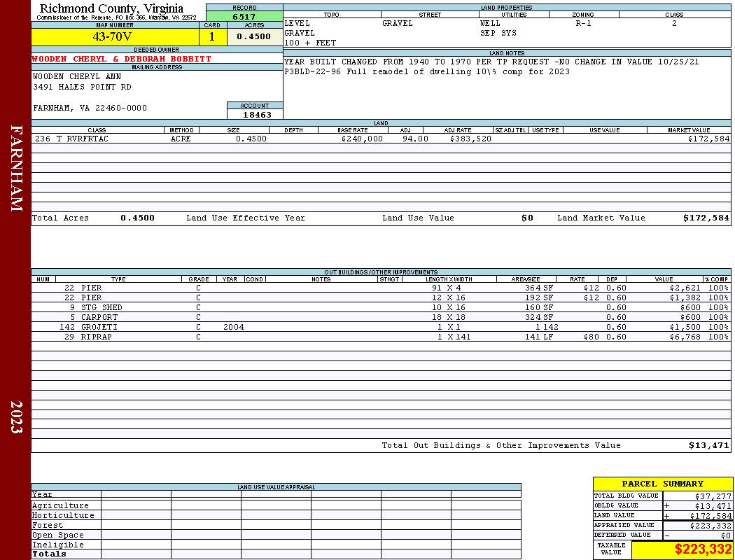
Task: Click the $1,500 GROJETI value
Action: pos(685,328)
